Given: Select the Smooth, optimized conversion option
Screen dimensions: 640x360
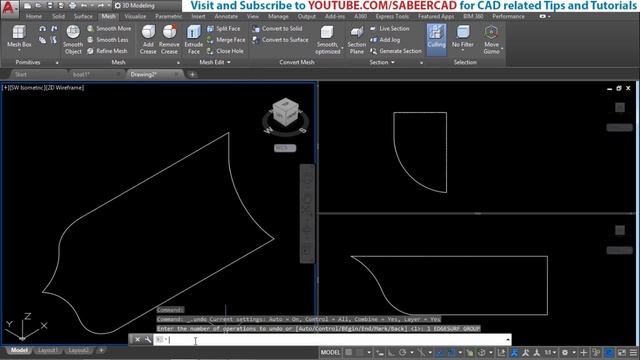Looking at the screenshot, I should pyautogui.click(x=327, y=40).
